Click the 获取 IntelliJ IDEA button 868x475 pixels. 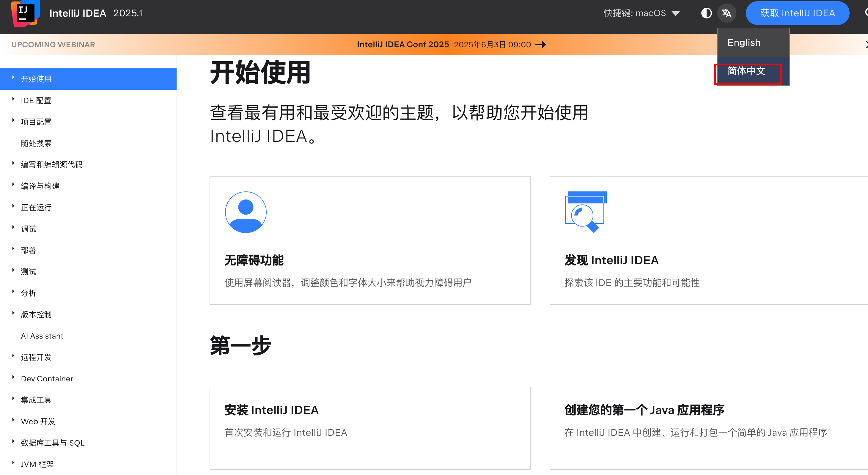coord(797,13)
